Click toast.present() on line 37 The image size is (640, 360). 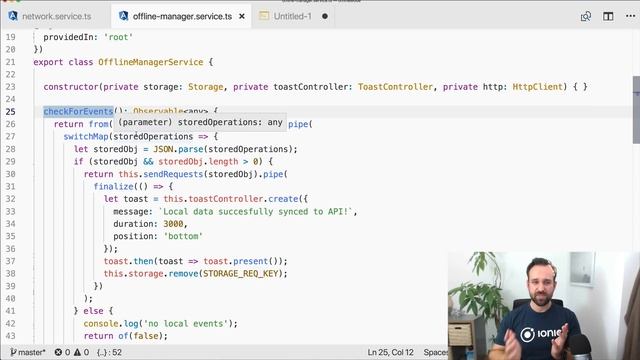pos(243,261)
